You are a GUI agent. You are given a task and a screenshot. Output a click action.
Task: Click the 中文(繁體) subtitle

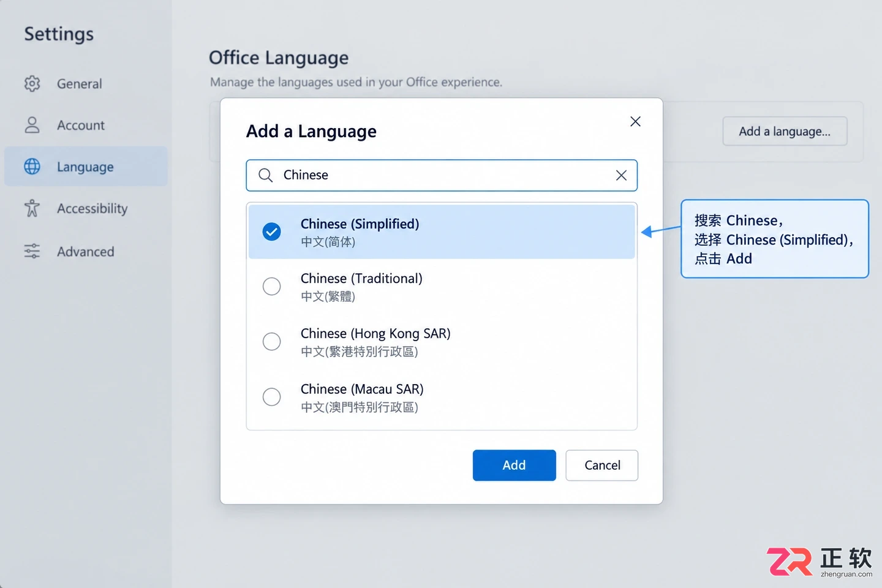tap(328, 296)
